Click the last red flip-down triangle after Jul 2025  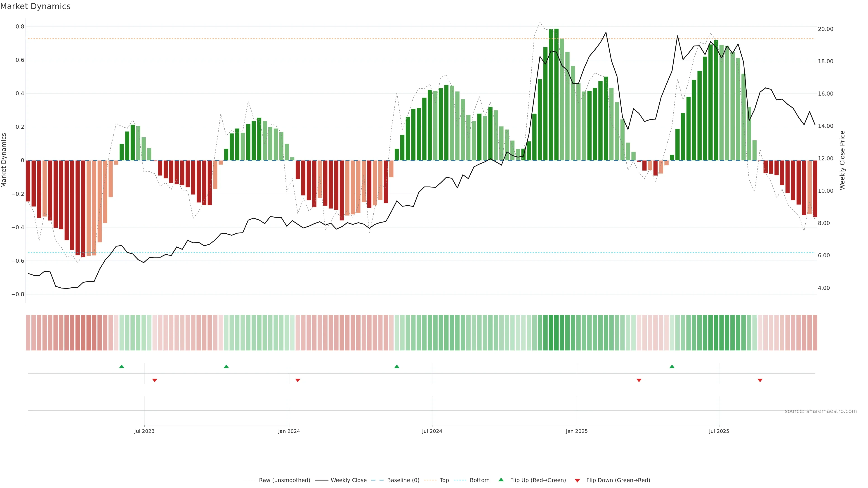[760, 380]
